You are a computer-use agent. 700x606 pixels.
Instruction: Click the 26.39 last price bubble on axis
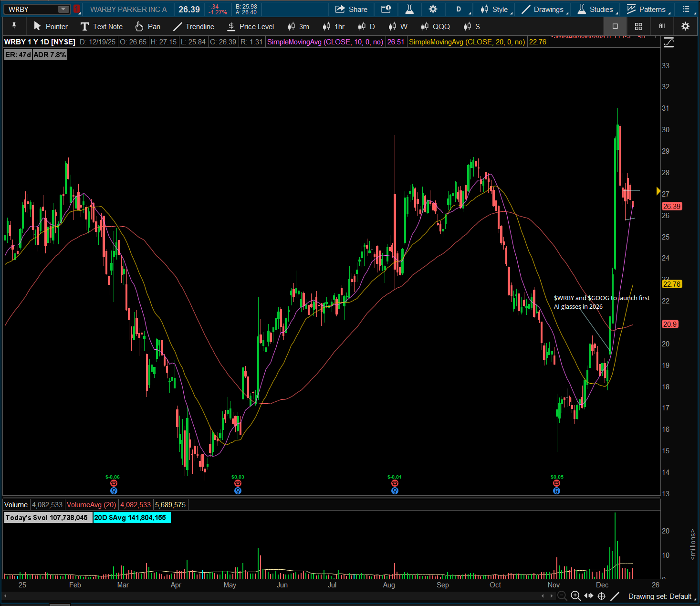pyautogui.click(x=672, y=206)
